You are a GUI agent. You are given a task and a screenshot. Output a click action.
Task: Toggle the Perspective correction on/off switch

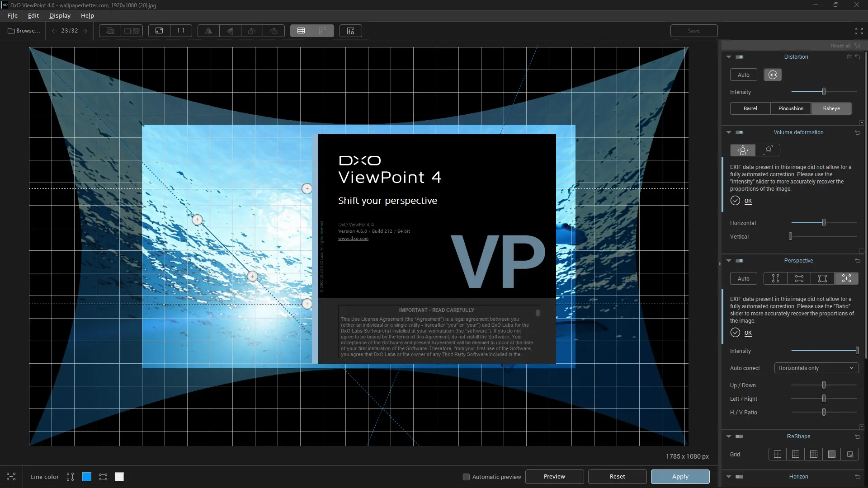pyautogui.click(x=740, y=261)
